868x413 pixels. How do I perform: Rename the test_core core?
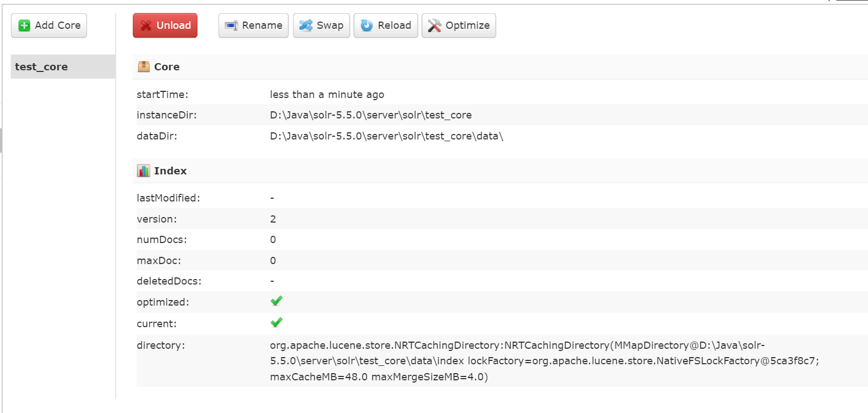tap(253, 25)
